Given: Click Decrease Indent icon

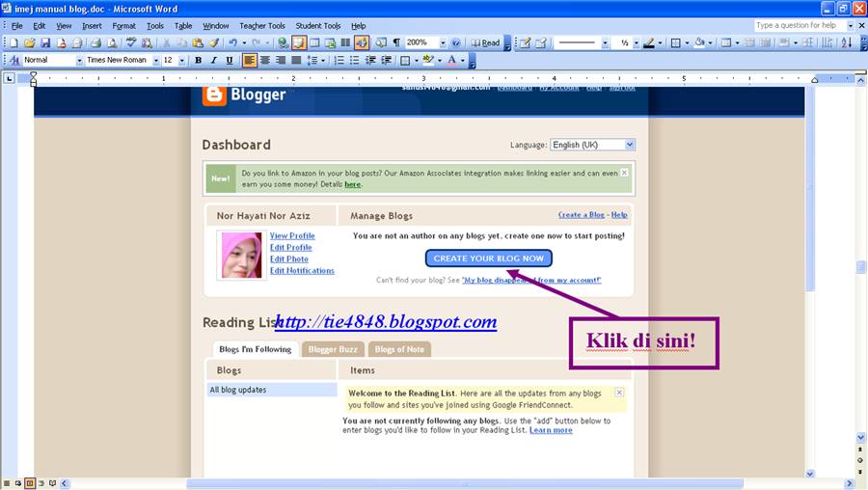Looking at the screenshot, I should 371,60.
